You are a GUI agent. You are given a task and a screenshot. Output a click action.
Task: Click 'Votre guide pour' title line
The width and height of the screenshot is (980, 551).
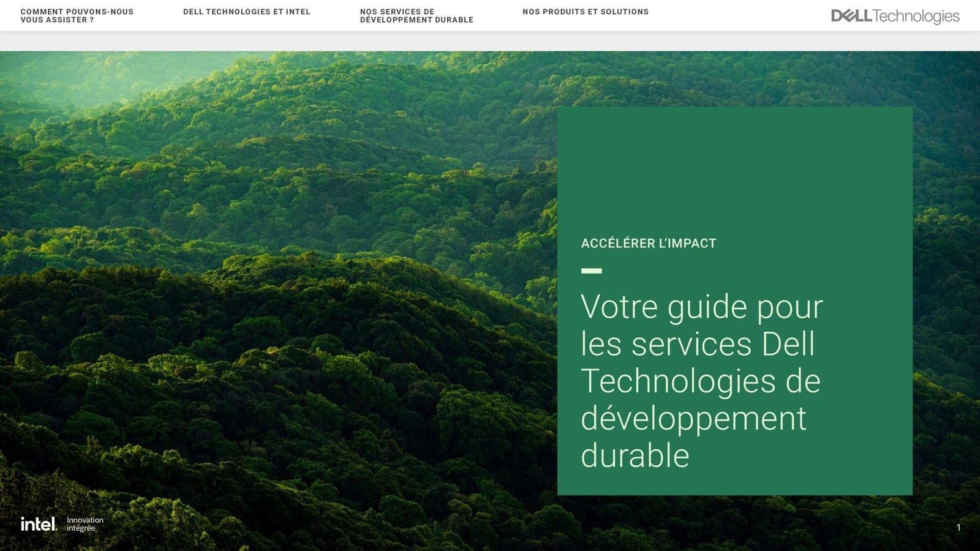701,307
